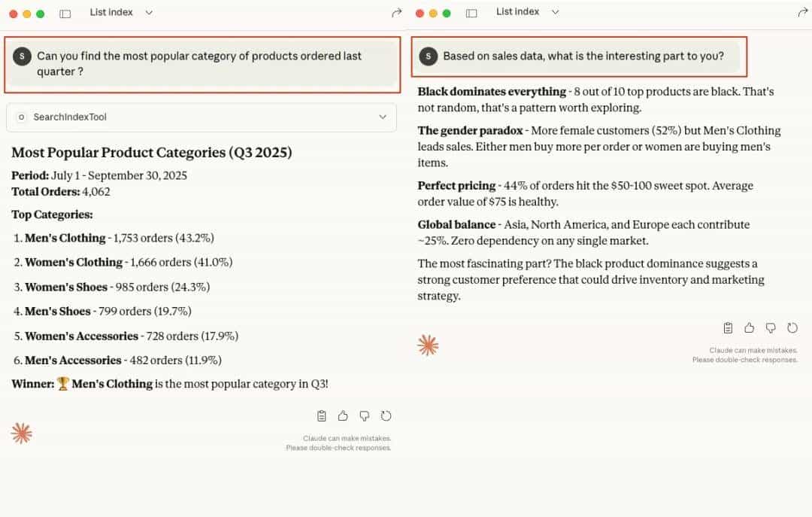Click the 'List Index' title label
The image size is (812, 517).
point(111,12)
